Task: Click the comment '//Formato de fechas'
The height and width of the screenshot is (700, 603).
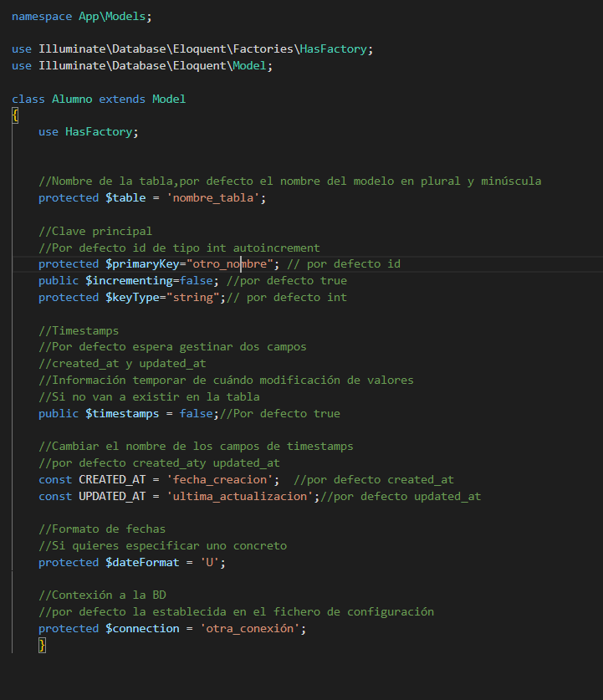Action: point(102,529)
